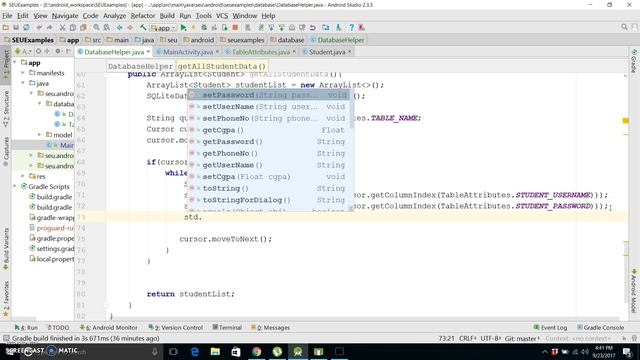The width and height of the screenshot is (640, 360).
Task: Open the VCS menu
Action: [222, 16]
